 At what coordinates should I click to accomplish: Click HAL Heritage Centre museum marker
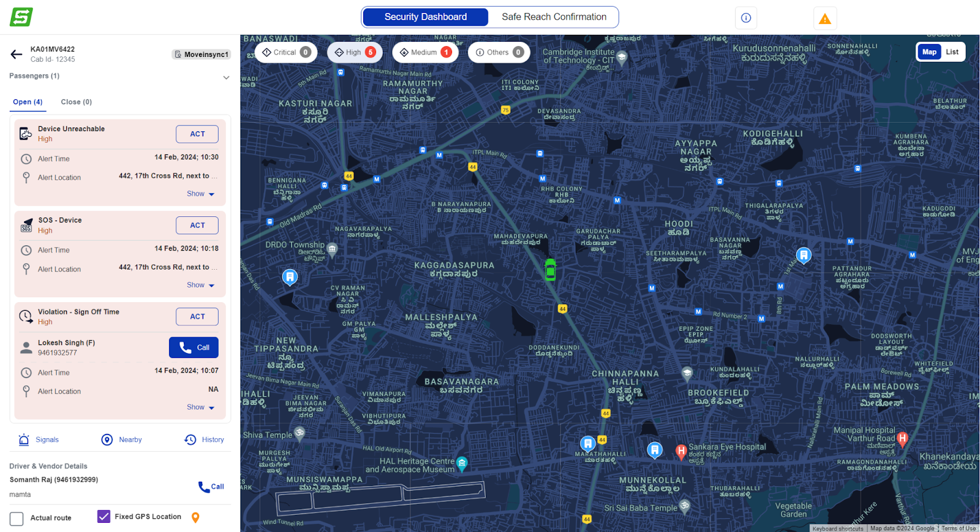pyautogui.click(x=462, y=463)
